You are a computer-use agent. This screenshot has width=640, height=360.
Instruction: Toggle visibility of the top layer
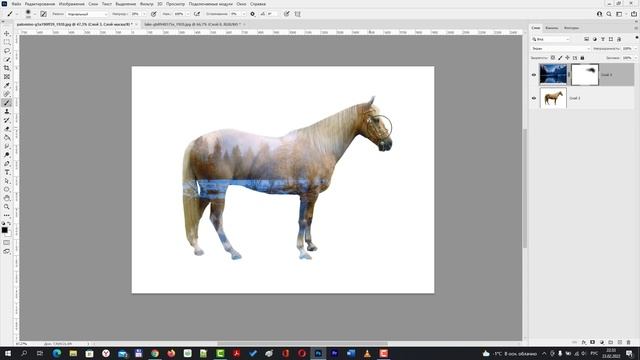pyautogui.click(x=533, y=75)
